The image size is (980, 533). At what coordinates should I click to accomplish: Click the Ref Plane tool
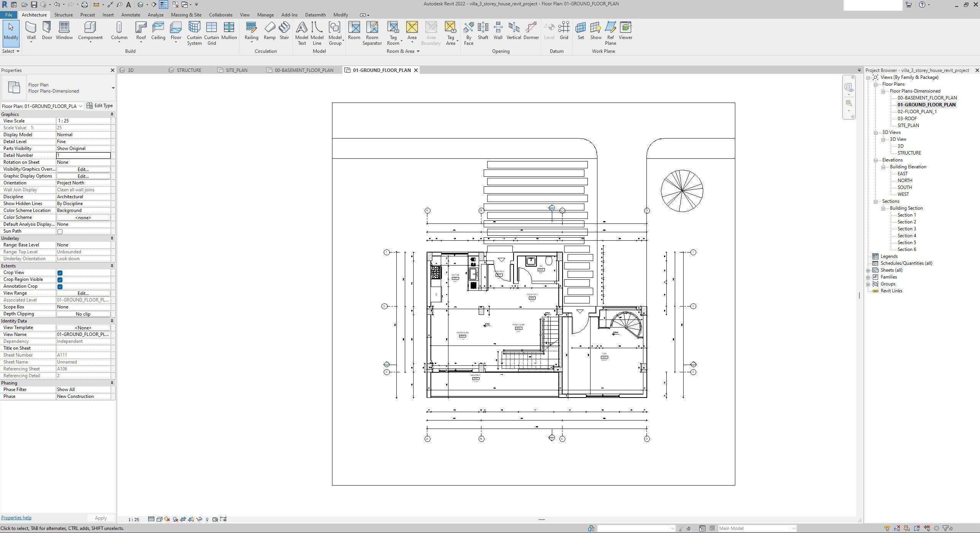tap(610, 33)
